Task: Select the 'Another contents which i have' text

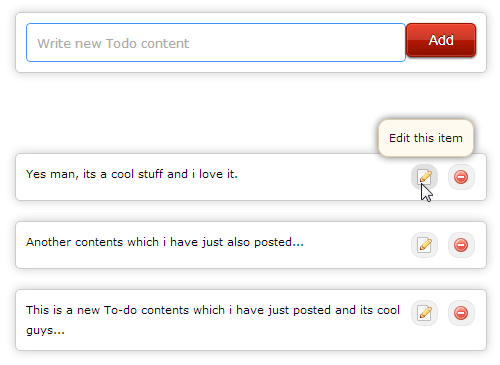Action: pos(165,242)
